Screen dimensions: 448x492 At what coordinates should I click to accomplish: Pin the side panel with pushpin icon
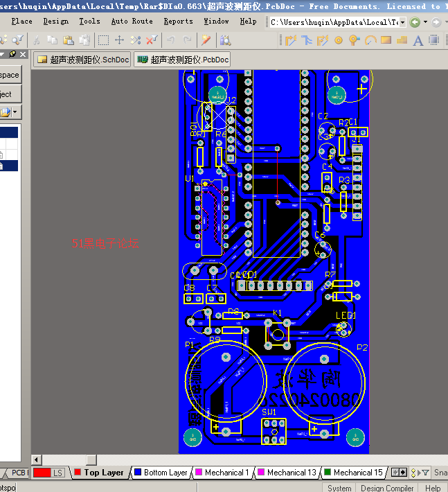tap(12, 54)
